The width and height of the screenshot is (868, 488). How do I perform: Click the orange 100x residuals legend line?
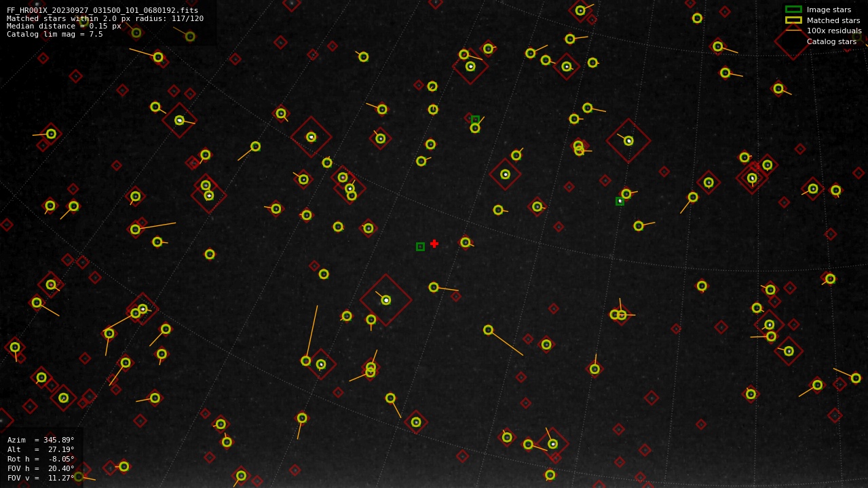click(x=793, y=31)
